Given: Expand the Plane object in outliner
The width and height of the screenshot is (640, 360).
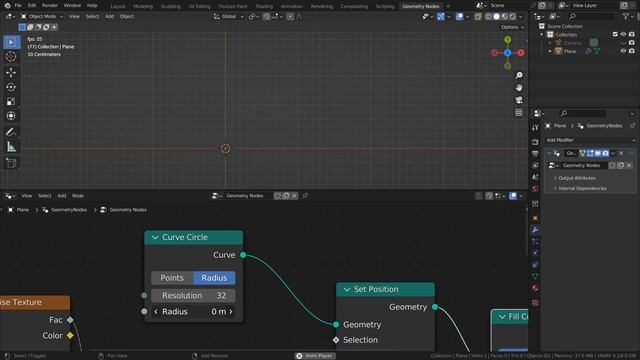Looking at the screenshot, I should click(550, 51).
